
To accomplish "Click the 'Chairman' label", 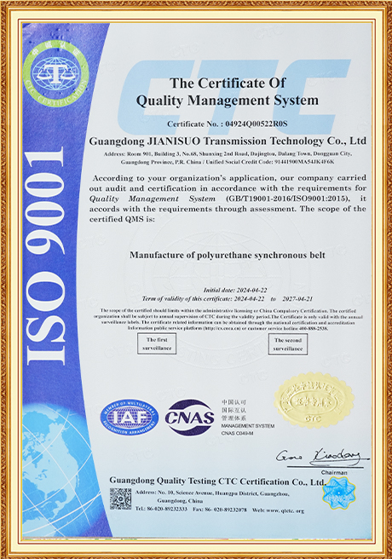I will tap(334, 473).
